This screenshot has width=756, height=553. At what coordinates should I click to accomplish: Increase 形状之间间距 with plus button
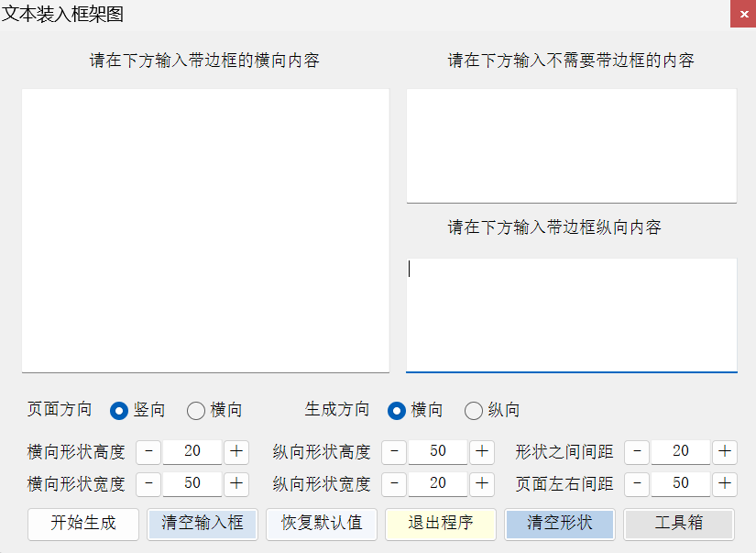pos(725,451)
